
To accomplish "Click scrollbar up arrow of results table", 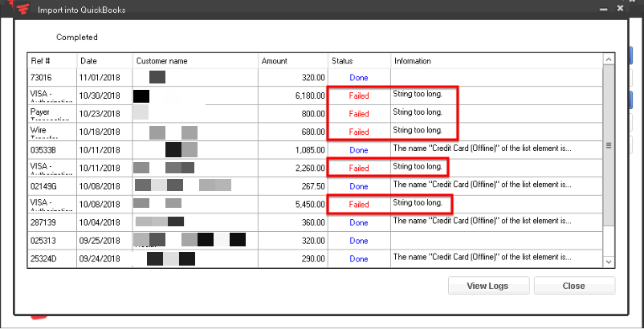I will point(609,59).
